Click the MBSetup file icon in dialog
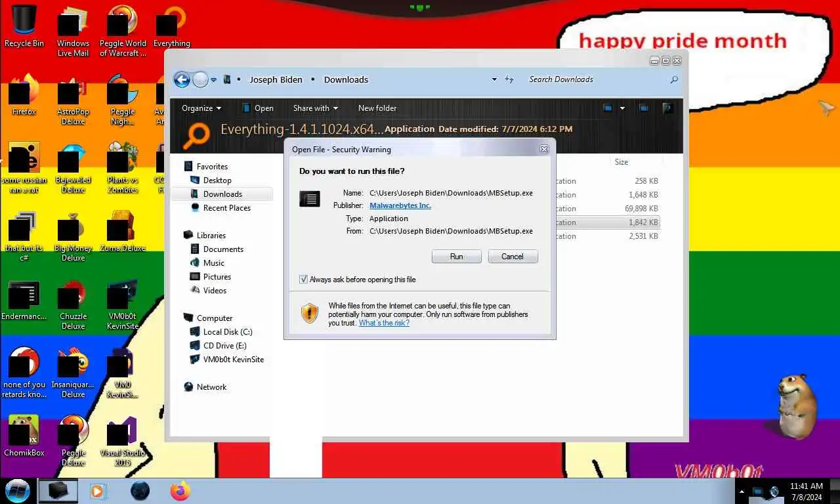 pyautogui.click(x=309, y=199)
